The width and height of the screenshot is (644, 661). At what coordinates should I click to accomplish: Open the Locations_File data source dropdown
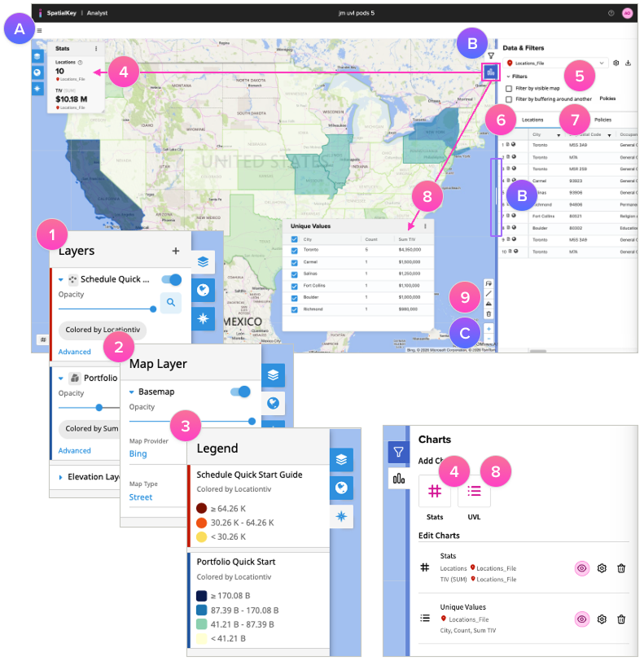[557, 63]
